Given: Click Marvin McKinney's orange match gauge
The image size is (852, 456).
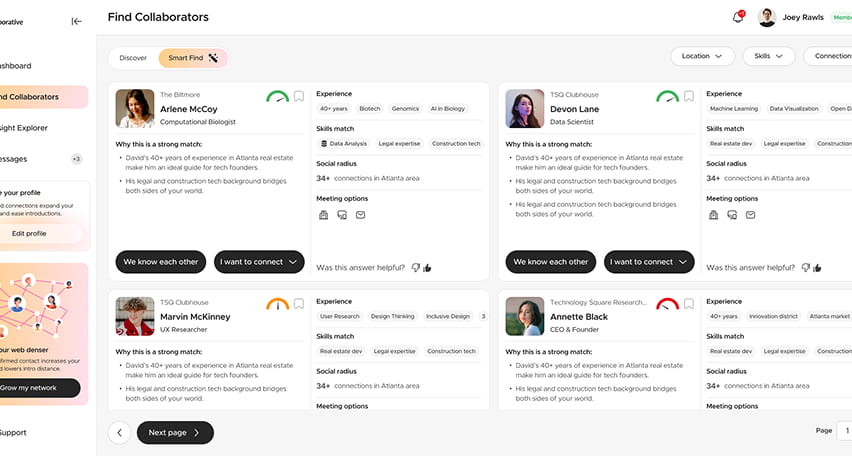Looking at the screenshot, I should pyautogui.click(x=278, y=304).
